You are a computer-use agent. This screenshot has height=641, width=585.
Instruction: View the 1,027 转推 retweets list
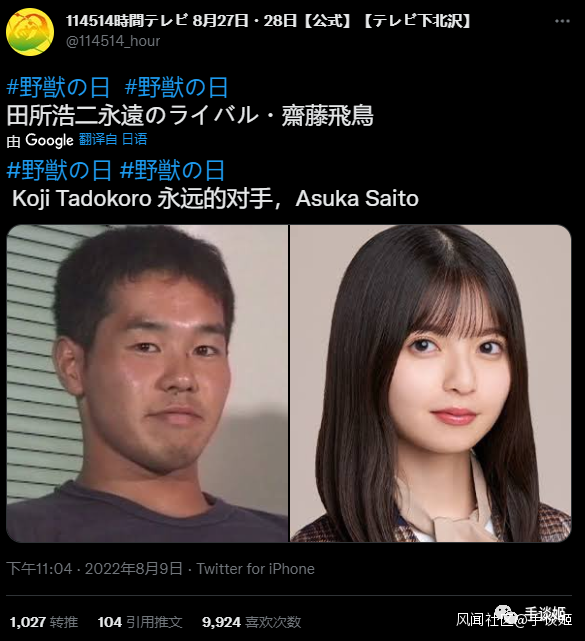point(44,622)
